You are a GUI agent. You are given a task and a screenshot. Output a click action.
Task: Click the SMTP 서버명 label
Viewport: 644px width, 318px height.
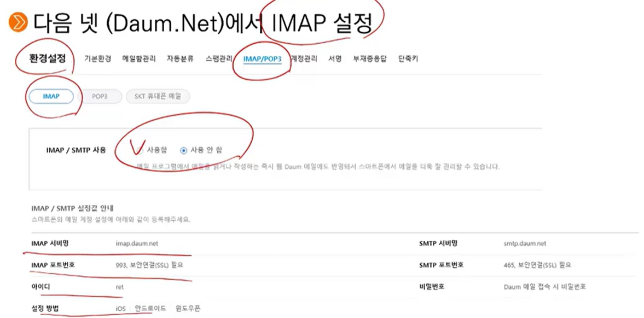(438, 243)
